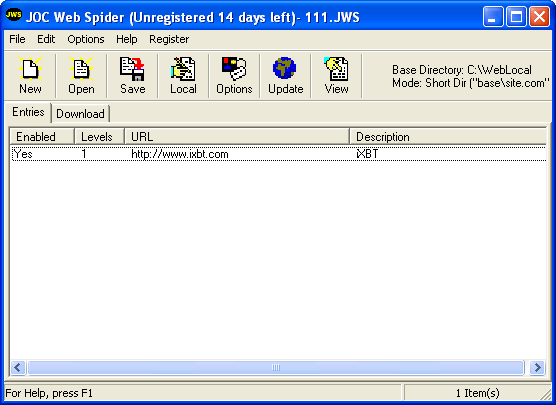Screen dimensions: 556x405
Task: Sort by the Description column header
Action: pyautogui.click(x=448, y=137)
